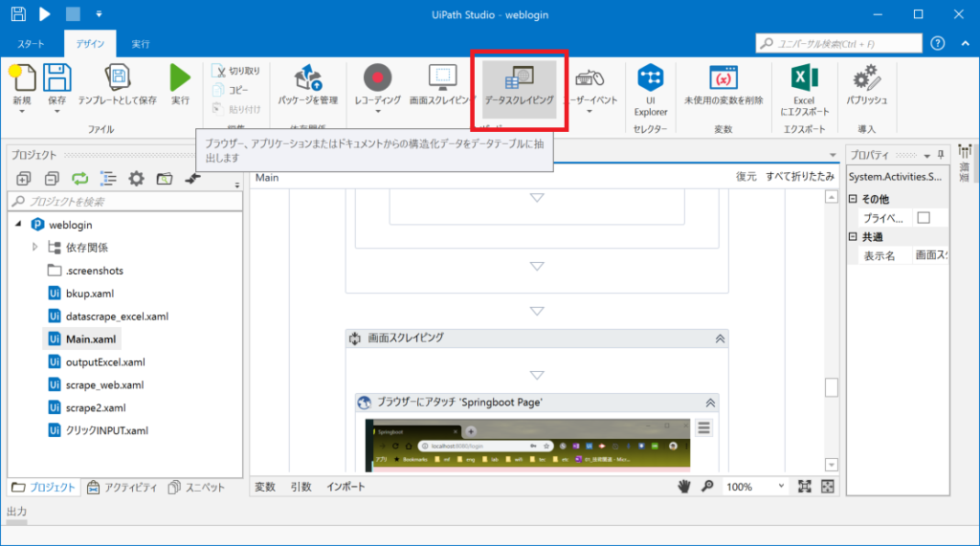
Task: Switch to the スタート tab
Action: (31, 44)
